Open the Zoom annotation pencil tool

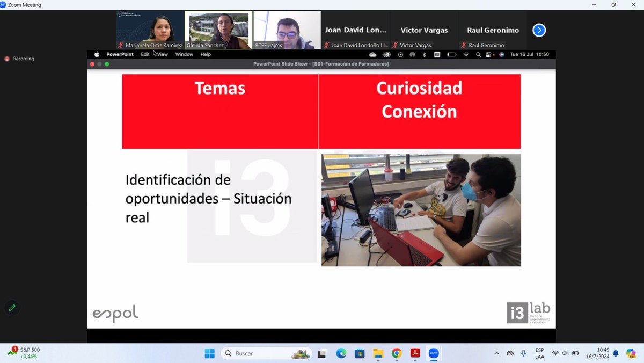click(12, 308)
